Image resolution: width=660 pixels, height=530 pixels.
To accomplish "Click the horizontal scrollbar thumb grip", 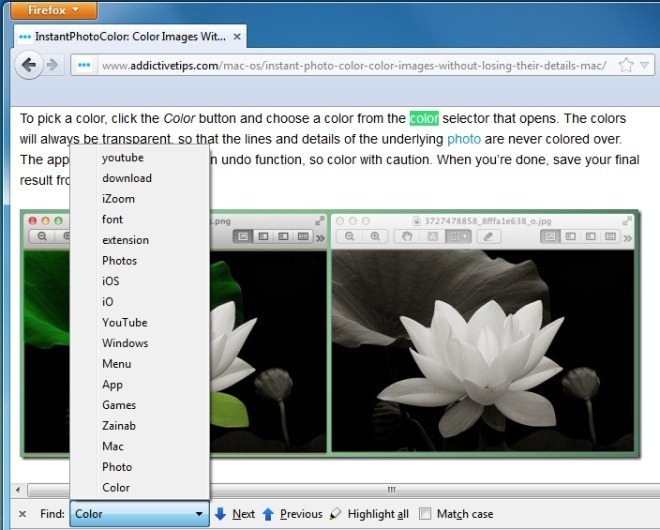I will [x=391, y=490].
